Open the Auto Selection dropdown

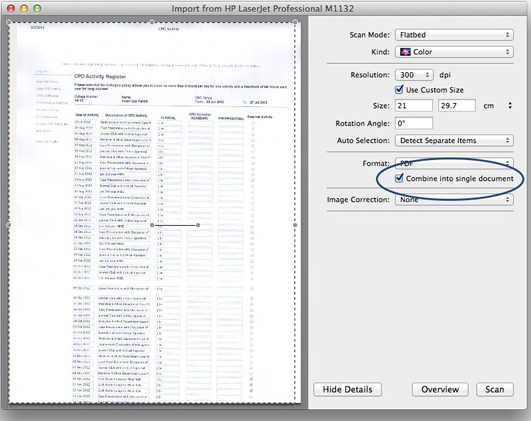[454, 141]
